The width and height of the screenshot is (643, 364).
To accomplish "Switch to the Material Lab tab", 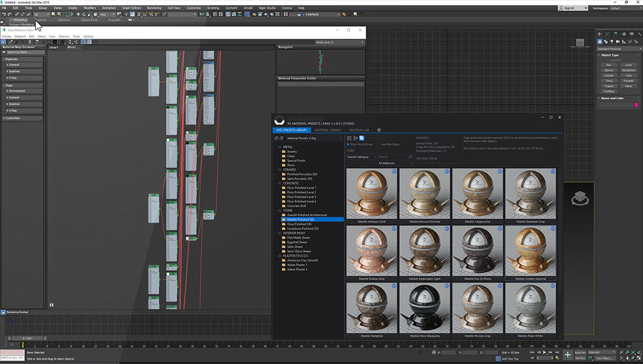I will (359, 130).
